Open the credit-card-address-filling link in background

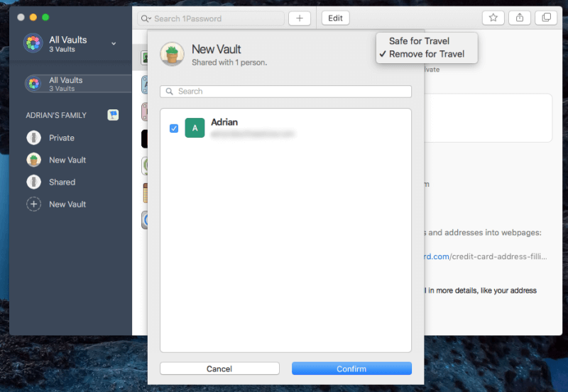click(486, 256)
